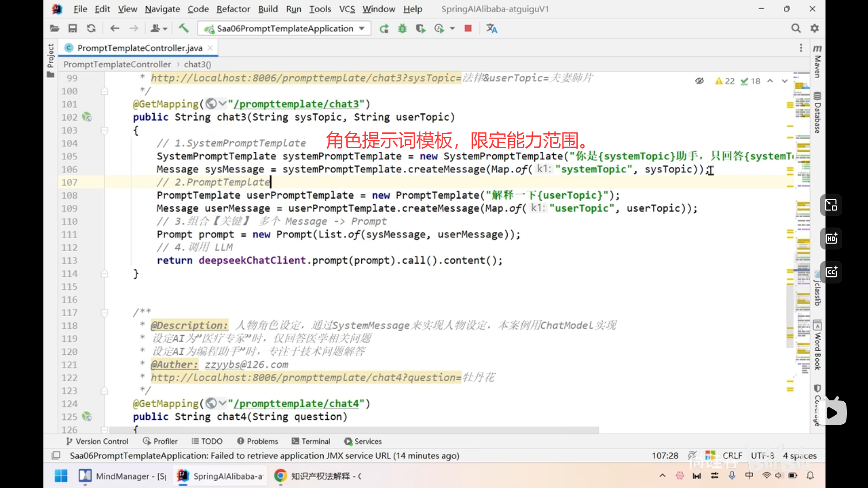Open the Saa06PromptTemplateApplication run configuration dropdown
Image resolution: width=868 pixels, height=488 pixels.
pos(284,28)
